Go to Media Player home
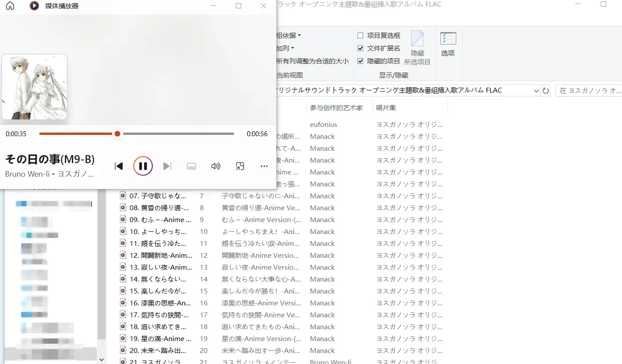Screen dimensions: 622x364 10,6
